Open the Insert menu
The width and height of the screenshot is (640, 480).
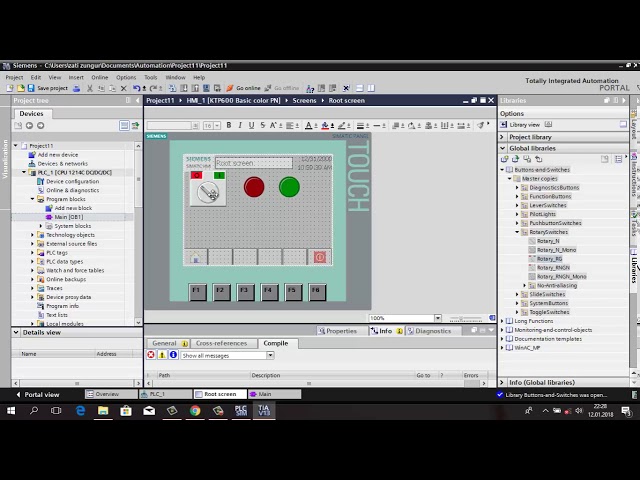[76, 78]
